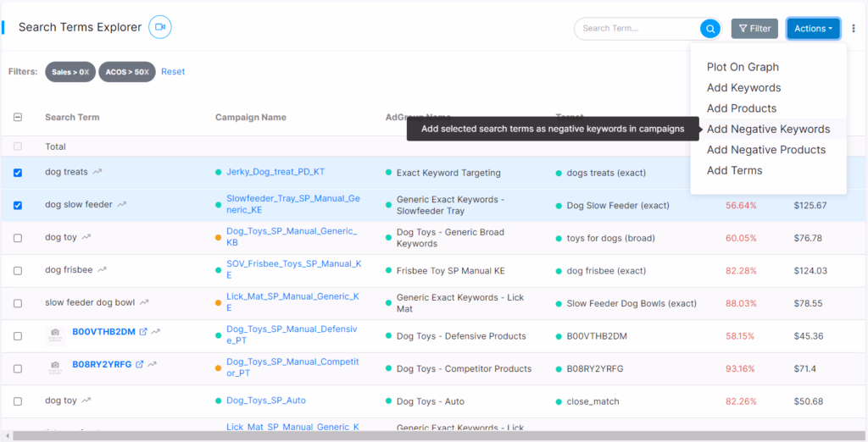This screenshot has height=442, width=868.
Task: Click the blue search magnifier icon
Action: 709,29
